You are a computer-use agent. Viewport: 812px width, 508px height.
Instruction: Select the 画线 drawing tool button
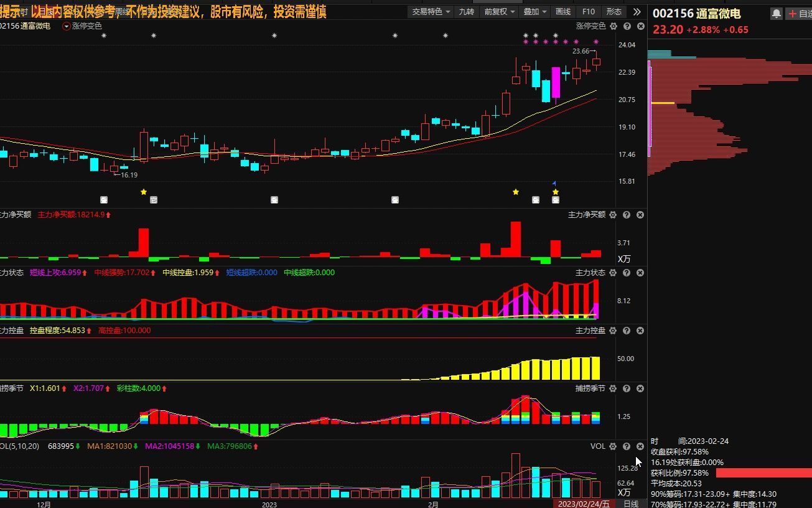pyautogui.click(x=563, y=11)
